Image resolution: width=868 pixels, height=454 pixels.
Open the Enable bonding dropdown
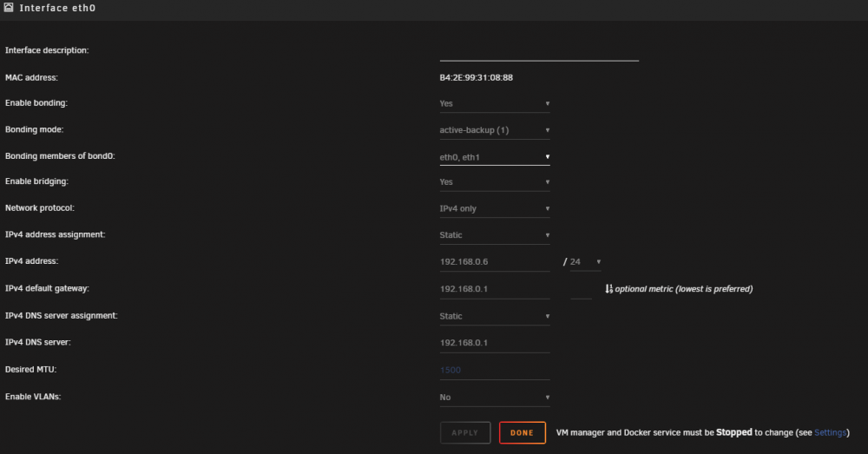point(495,103)
